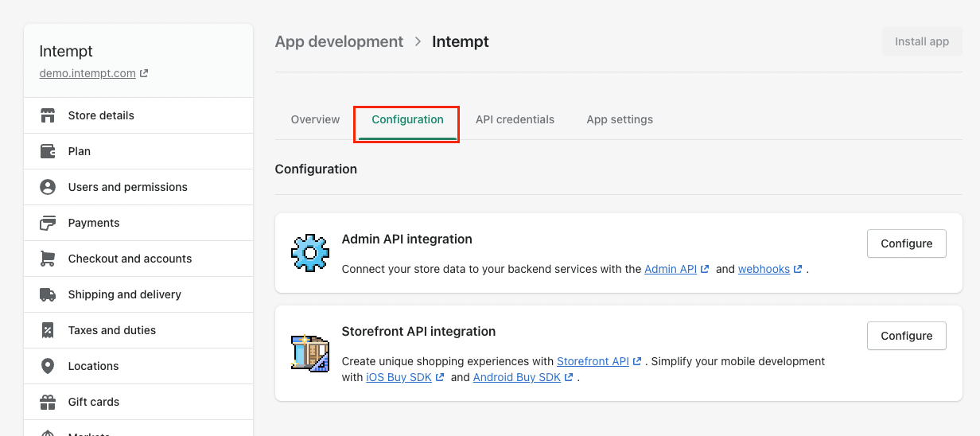Open the API credentials tab
The height and width of the screenshot is (436, 980).
[x=515, y=119]
